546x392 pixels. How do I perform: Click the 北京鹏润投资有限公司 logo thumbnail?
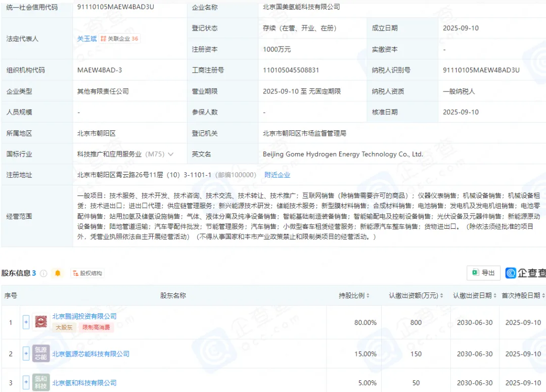pos(41,322)
